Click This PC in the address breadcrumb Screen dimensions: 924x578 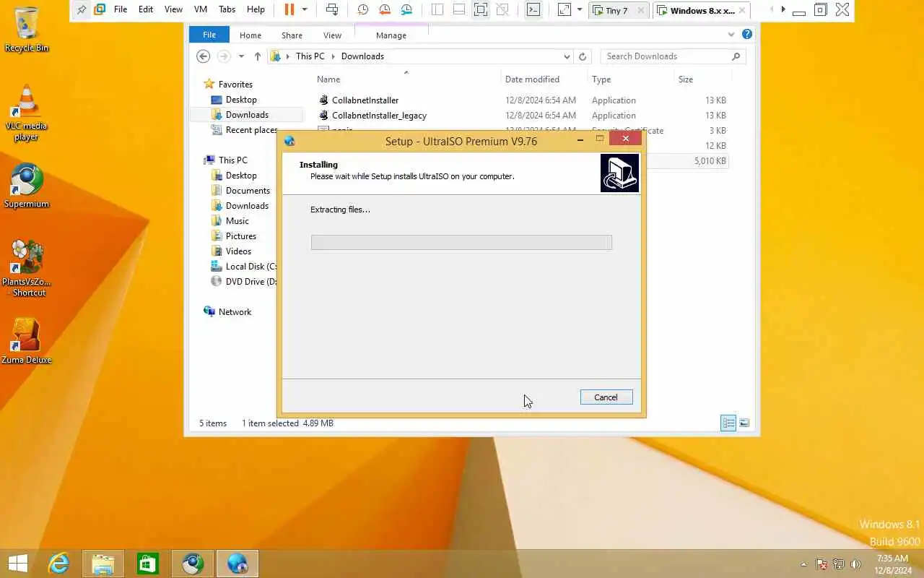click(x=310, y=56)
